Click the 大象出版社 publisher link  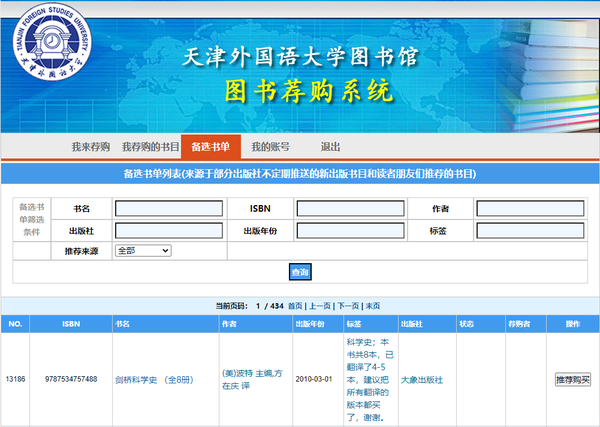[x=421, y=380]
